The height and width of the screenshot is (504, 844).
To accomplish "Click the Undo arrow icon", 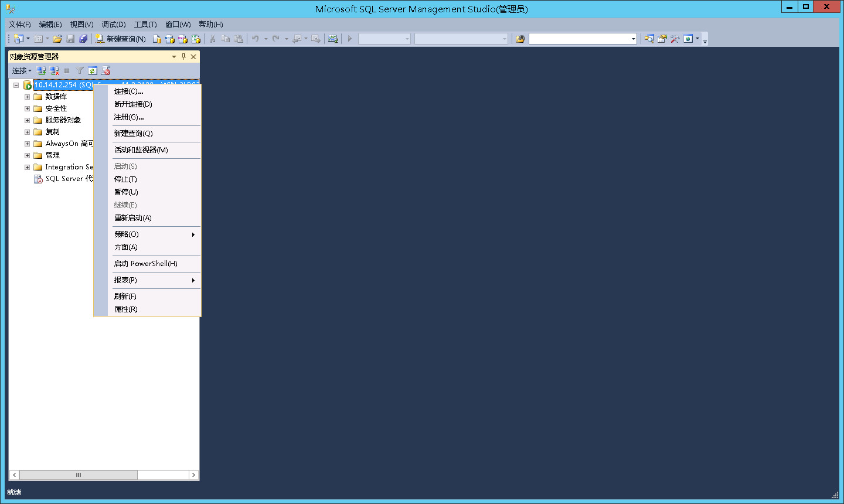I will pyautogui.click(x=256, y=39).
